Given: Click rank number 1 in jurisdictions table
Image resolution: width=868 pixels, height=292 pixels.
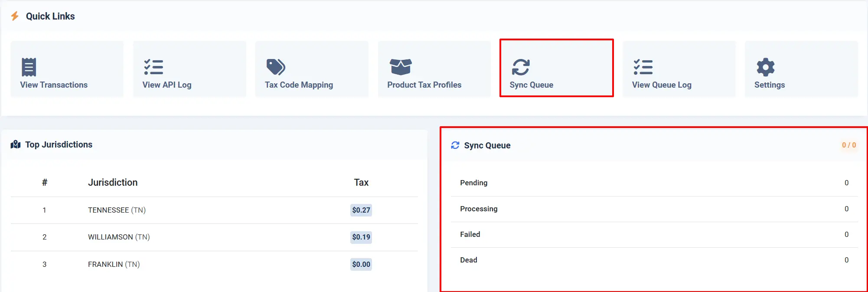Looking at the screenshot, I should pyautogui.click(x=44, y=210).
